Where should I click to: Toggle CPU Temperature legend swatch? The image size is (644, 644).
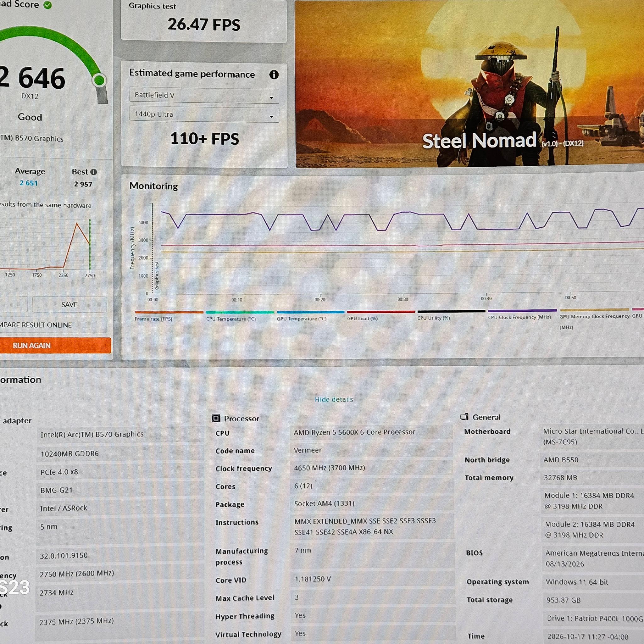point(240,312)
